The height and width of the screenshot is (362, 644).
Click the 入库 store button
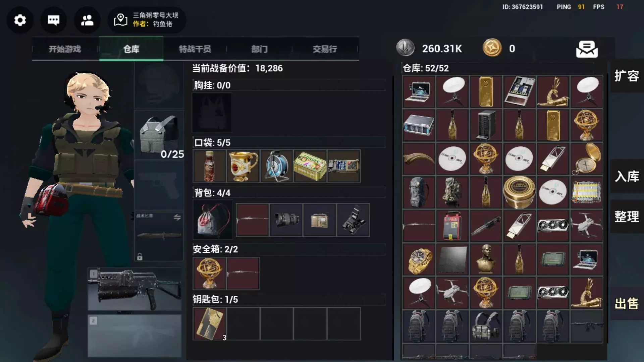coord(627,176)
